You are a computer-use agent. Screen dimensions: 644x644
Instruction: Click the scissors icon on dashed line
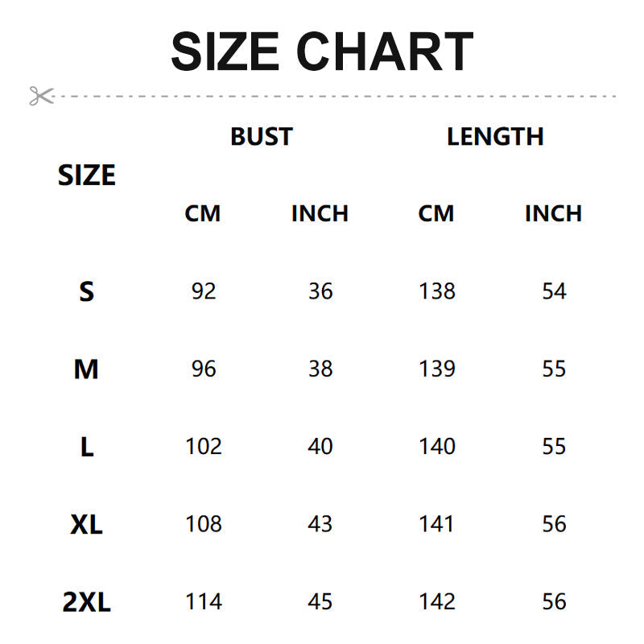pos(41,96)
